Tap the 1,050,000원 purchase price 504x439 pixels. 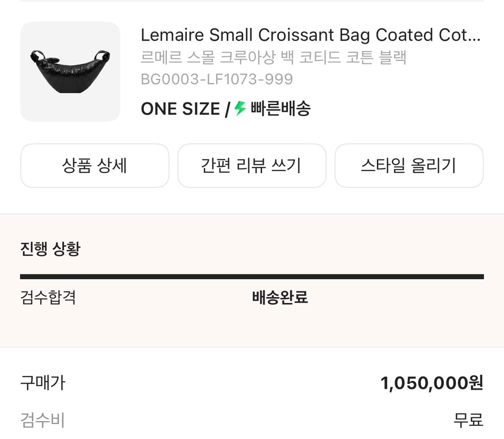431,383
